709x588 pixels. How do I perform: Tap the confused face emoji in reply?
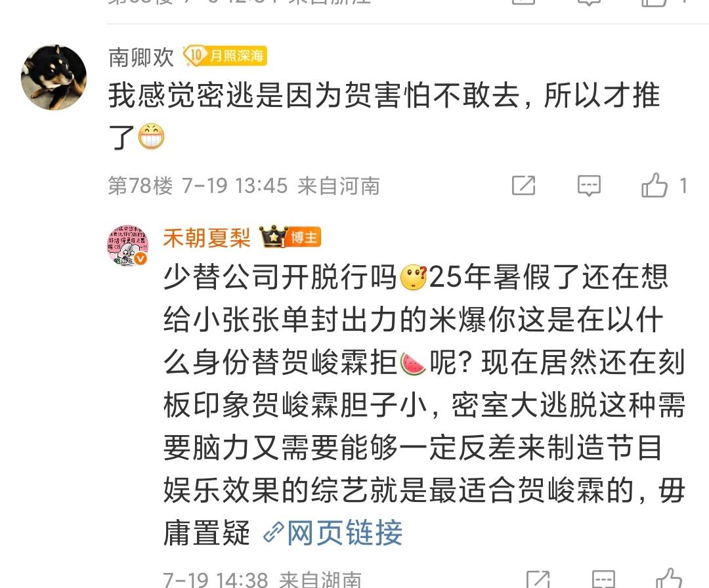tap(414, 277)
